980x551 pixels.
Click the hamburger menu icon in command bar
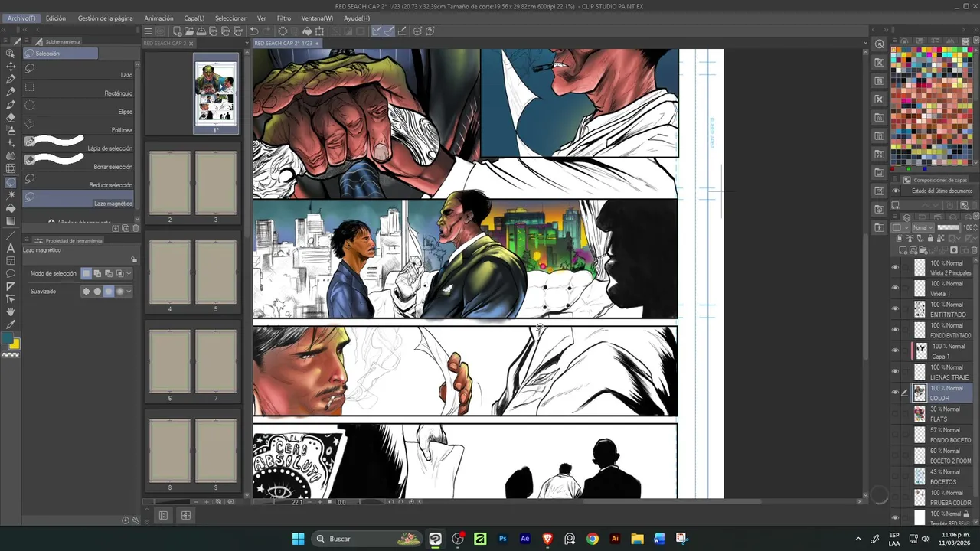click(x=148, y=31)
